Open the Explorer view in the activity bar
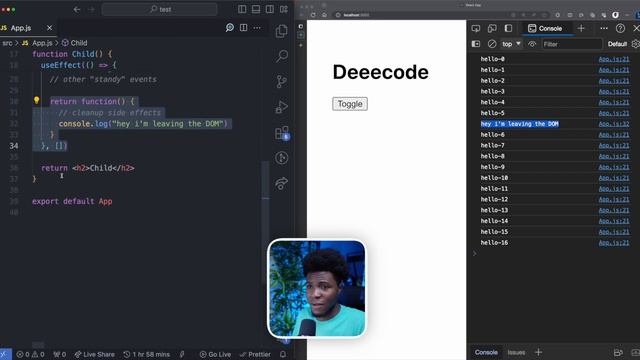Image resolution: width=640 pixels, height=360 pixels. [x=282, y=31]
